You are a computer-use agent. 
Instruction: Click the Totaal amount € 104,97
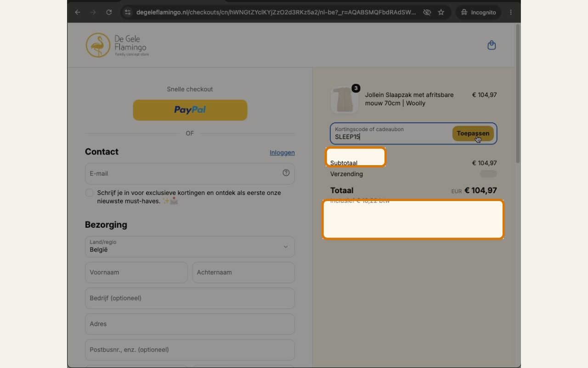click(481, 190)
